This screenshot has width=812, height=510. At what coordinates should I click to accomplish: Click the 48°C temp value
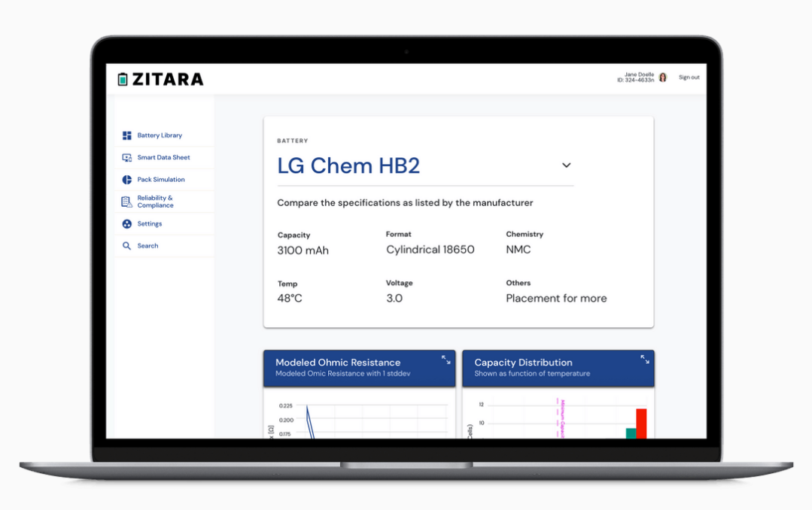290,298
